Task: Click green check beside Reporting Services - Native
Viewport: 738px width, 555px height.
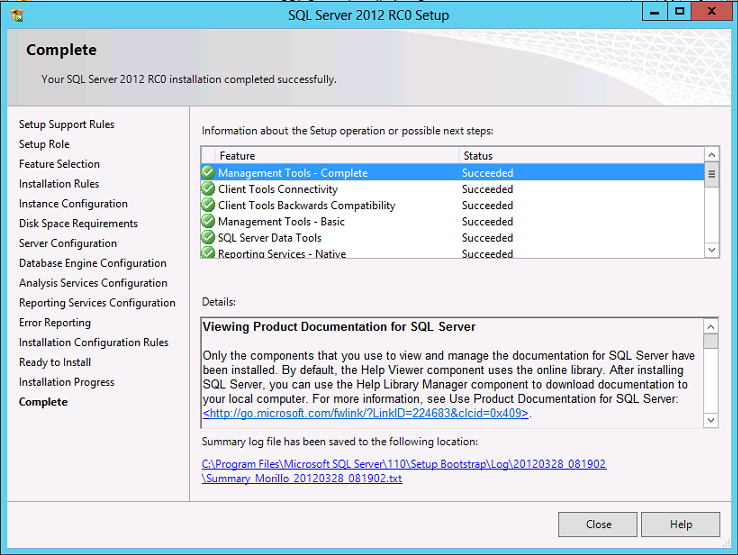Action: click(208, 253)
